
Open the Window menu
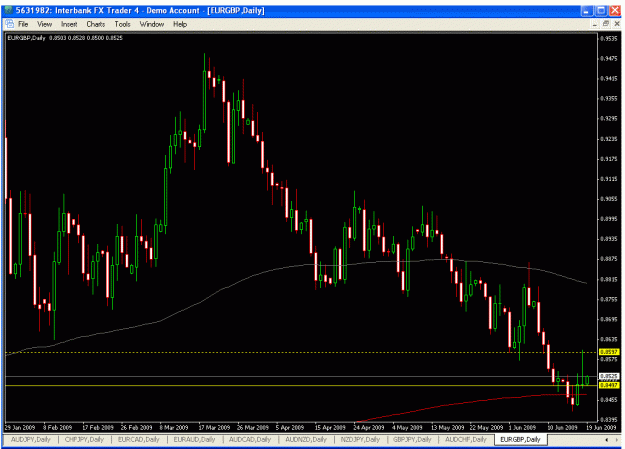point(152,24)
